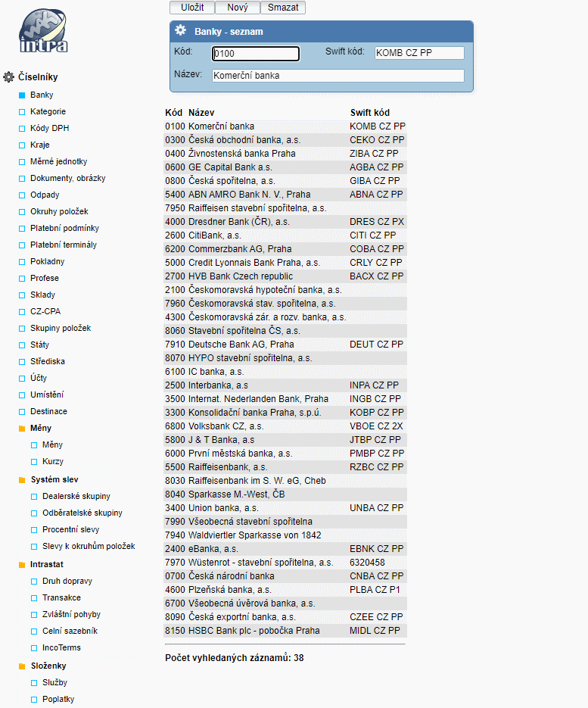Open Destinace in the sidebar
This screenshot has height=708, width=588.
pos(48,411)
